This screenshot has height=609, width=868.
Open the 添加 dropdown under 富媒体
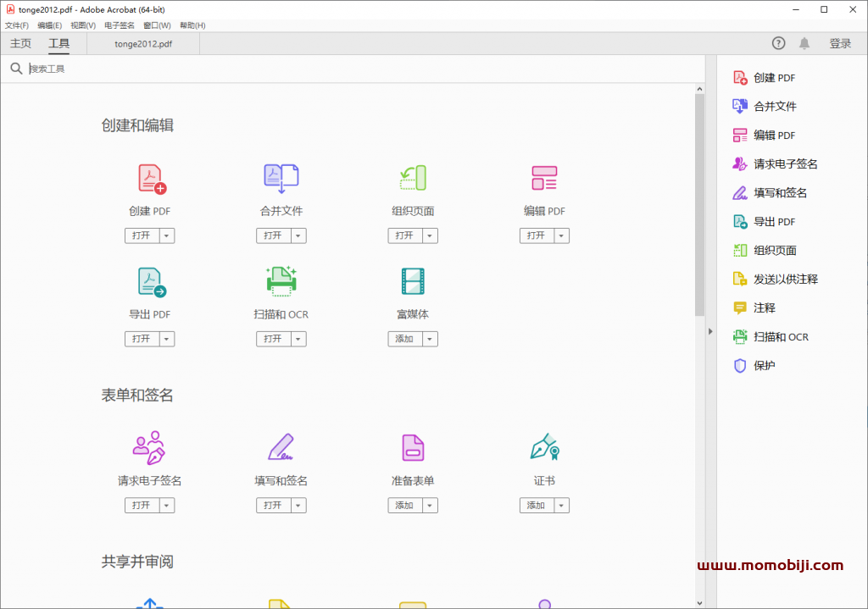click(x=431, y=338)
